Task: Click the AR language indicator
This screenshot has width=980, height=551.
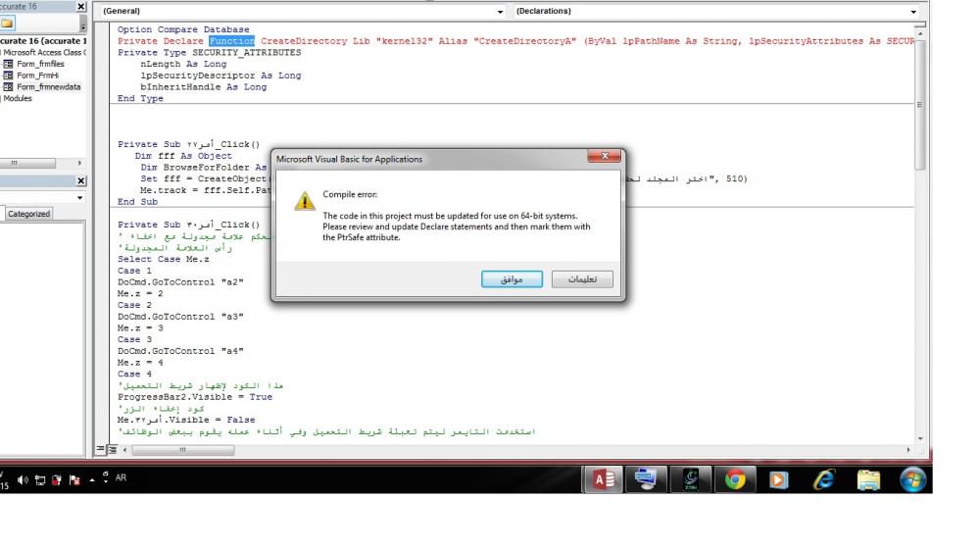Action: coord(122,477)
